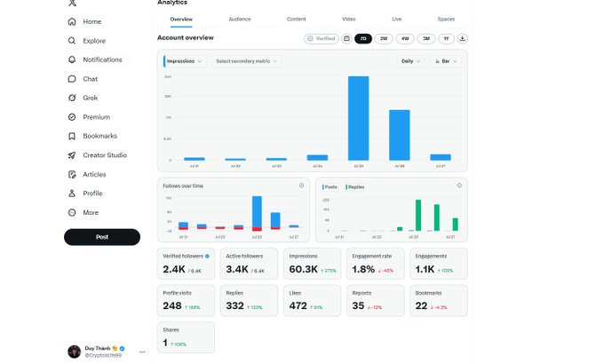Open Articles from the sidebar
The width and height of the screenshot is (604, 364).
tap(86, 175)
